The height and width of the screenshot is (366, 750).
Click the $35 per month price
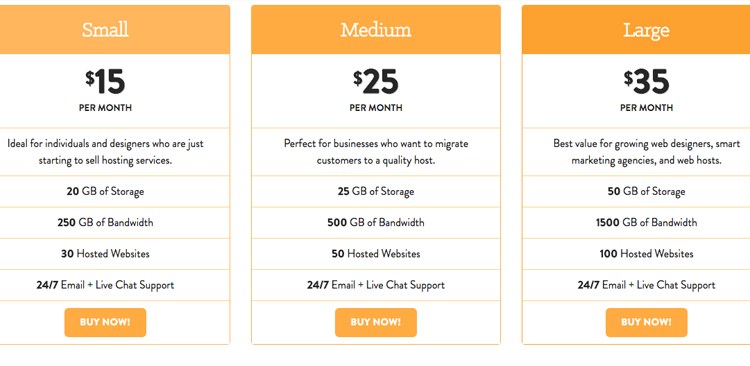click(646, 90)
